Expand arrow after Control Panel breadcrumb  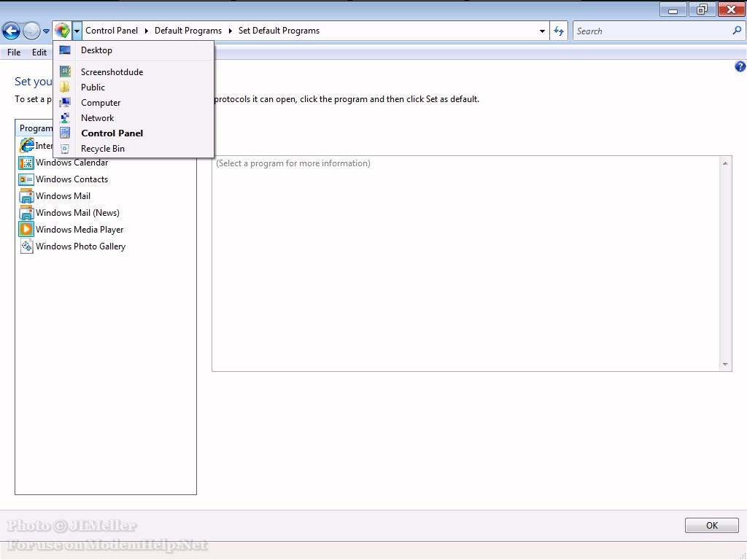146,31
